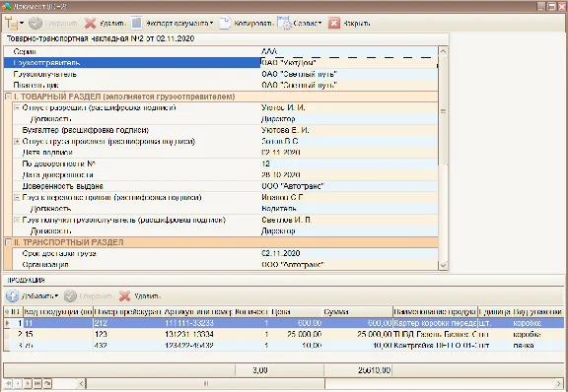
Task: Select the Дата подписи row
Action: point(225,153)
